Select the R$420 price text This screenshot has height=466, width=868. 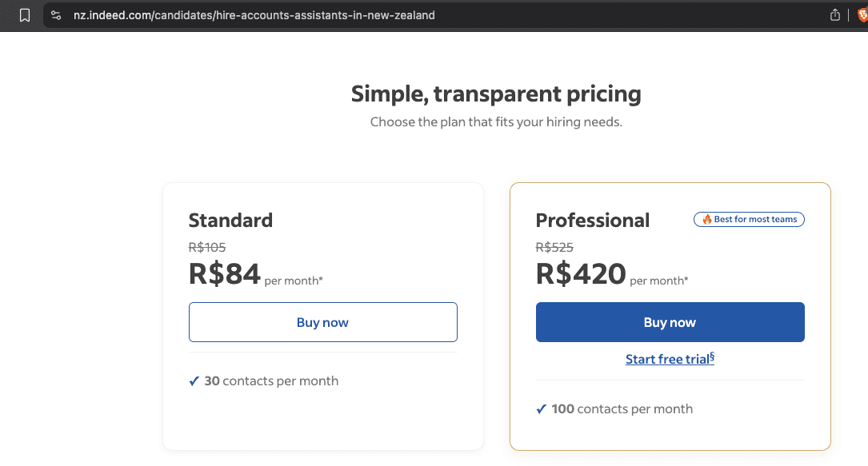click(581, 273)
